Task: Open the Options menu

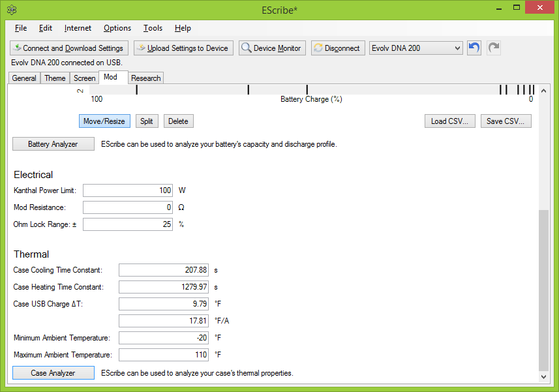Action: [117, 28]
